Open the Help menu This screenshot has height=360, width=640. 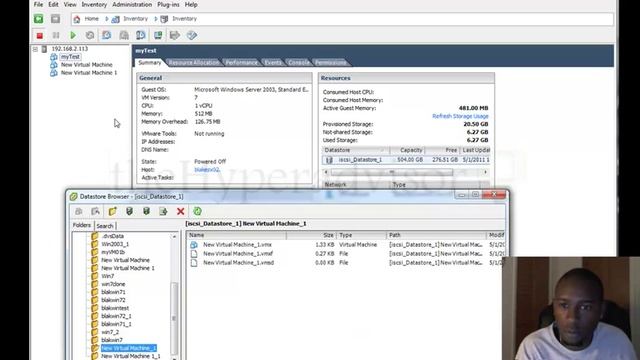[x=191, y=4]
